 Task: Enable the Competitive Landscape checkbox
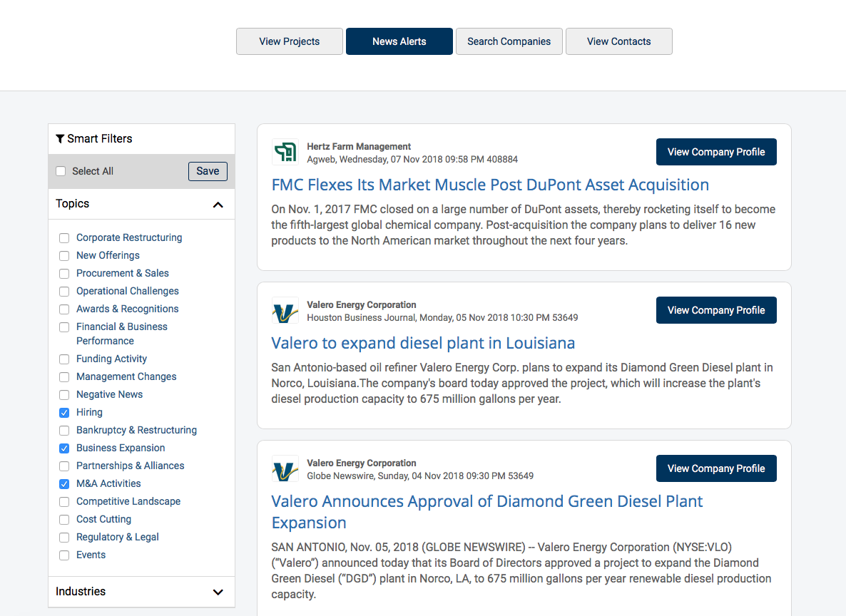tap(64, 502)
